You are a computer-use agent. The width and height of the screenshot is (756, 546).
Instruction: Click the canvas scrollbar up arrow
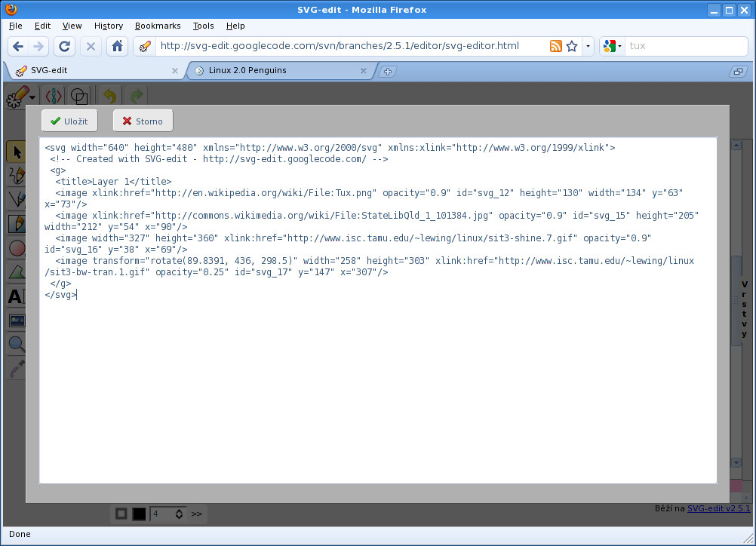click(x=736, y=145)
